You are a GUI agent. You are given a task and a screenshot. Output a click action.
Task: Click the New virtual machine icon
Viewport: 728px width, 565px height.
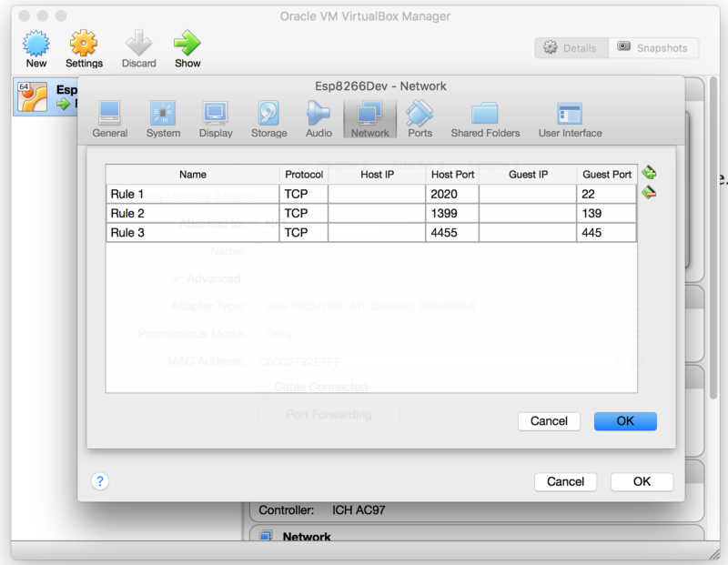[x=36, y=44]
